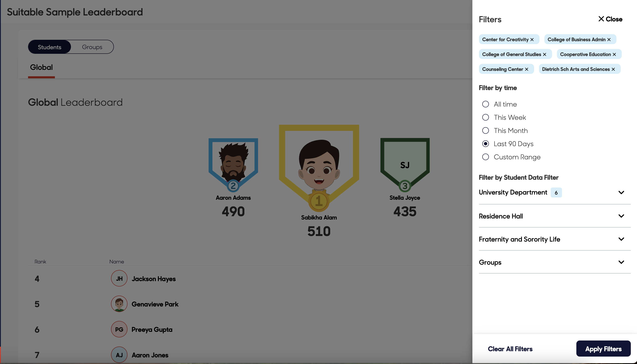Select the All time radio option
The width and height of the screenshot is (637, 364).
coord(485,104)
